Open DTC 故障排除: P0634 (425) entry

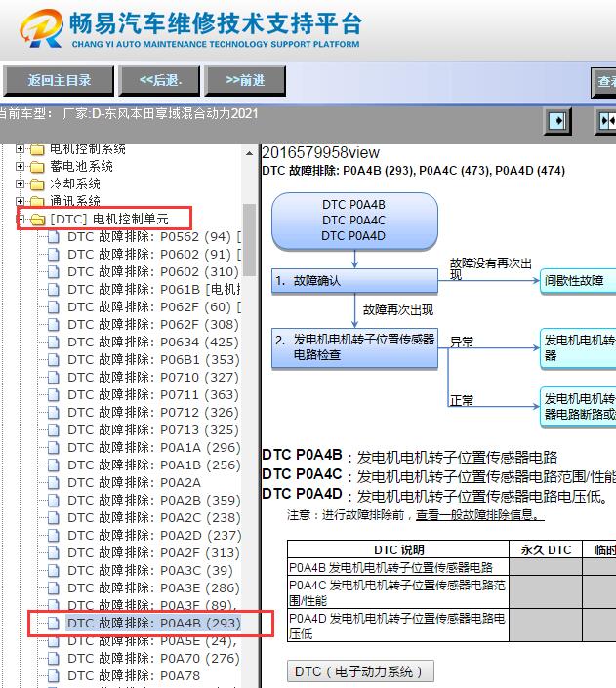coord(153,343)
